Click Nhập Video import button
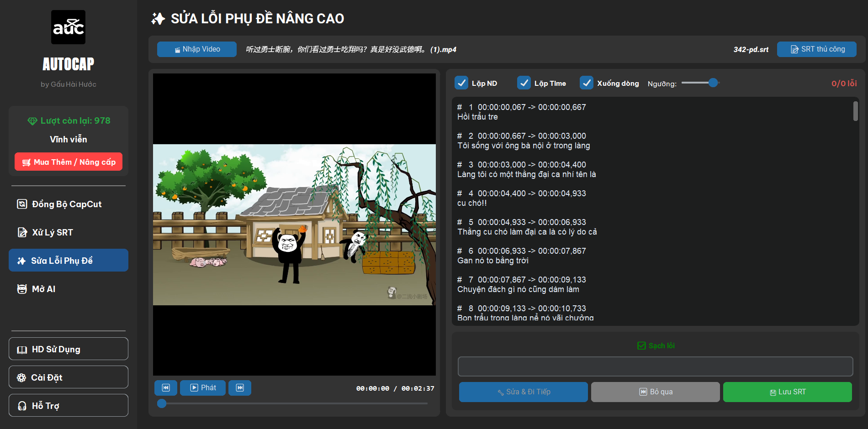 197,49
